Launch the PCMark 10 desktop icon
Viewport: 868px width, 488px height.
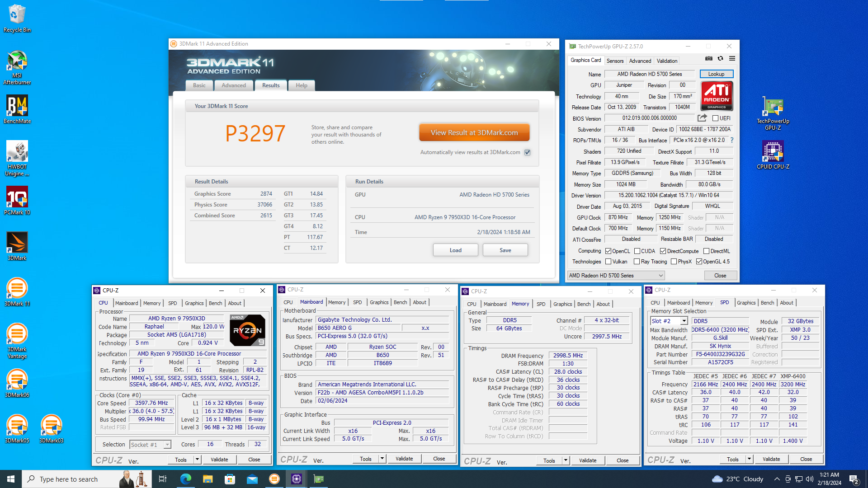click(17, 201)
